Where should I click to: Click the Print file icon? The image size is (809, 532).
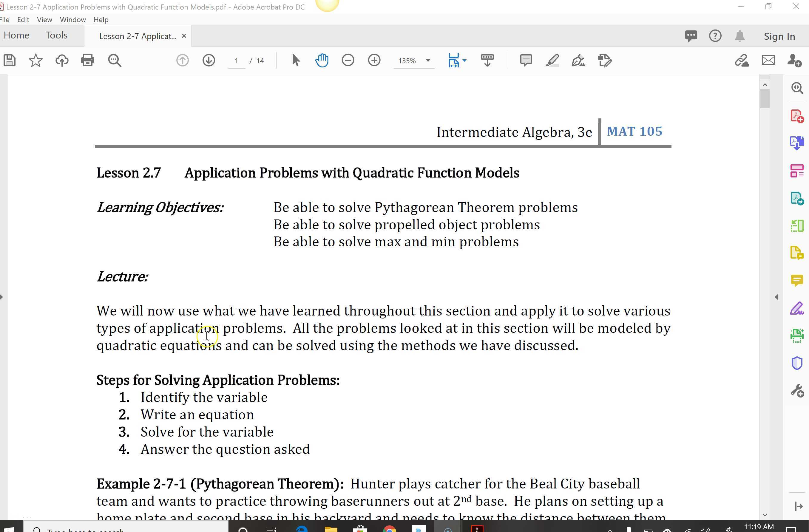coord(88,61)
